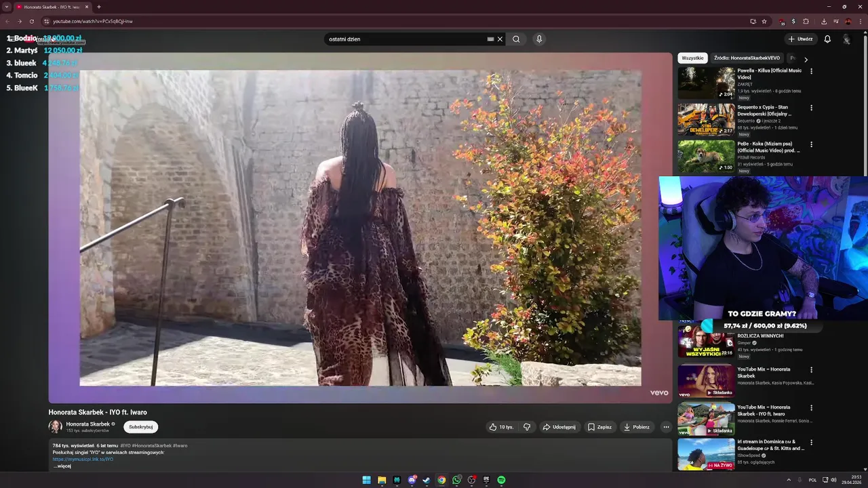Show next filter chips with right arrow
Image resolution: width=868 pixels, height=488 pixels.
tap(806, 59)
